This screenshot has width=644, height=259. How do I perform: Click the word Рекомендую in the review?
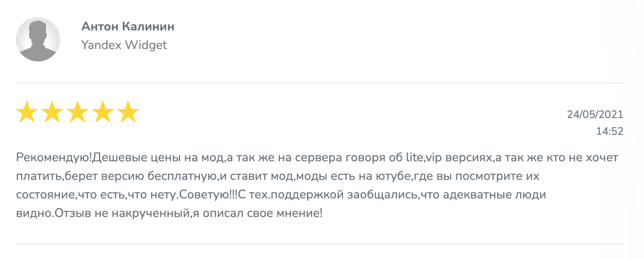[54, 157]
